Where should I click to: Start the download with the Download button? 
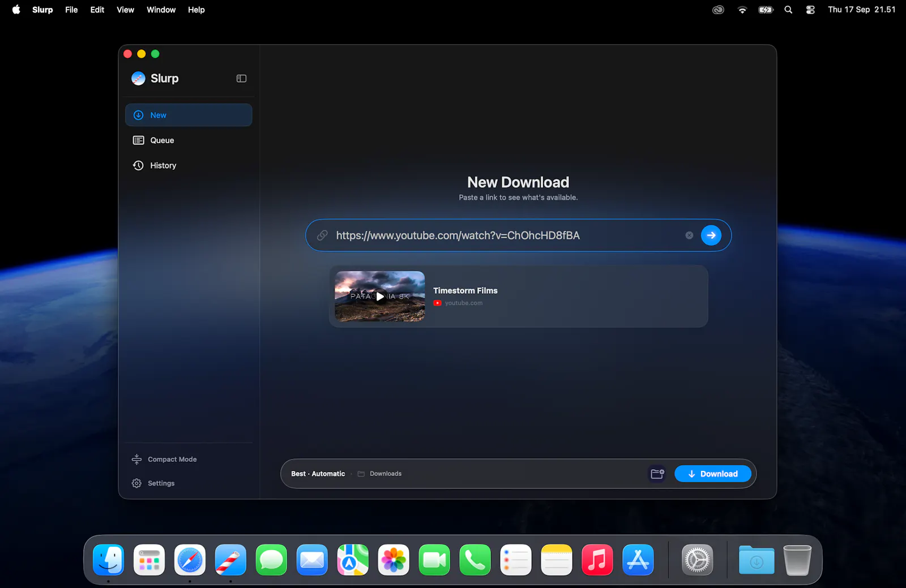pyautogui.click(x=713, y=474)
